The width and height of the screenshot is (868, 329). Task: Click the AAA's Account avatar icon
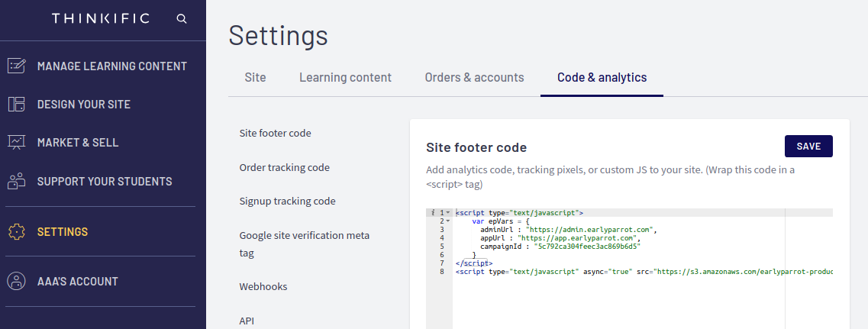point(17,282)
